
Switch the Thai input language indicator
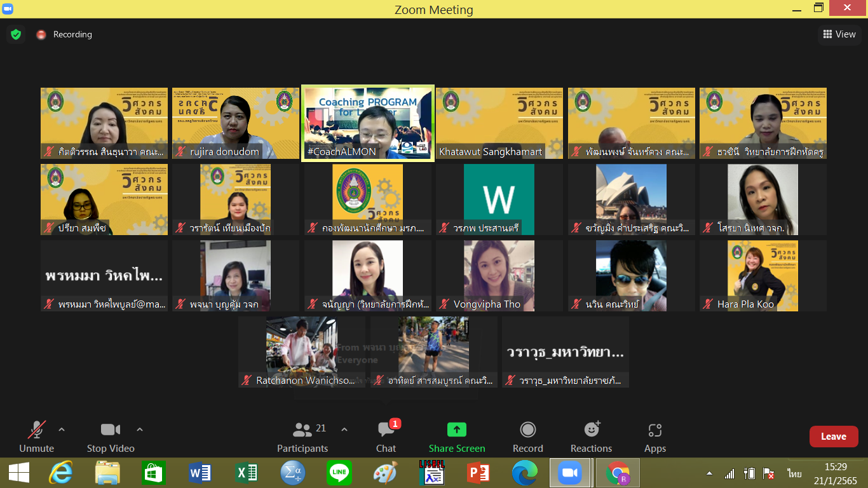(794, 474)
